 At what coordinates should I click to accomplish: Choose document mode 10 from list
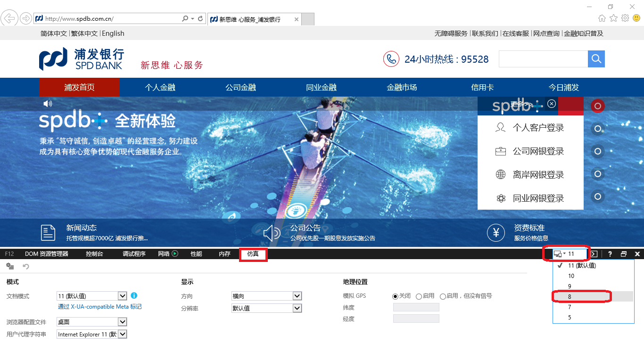(x=593, y=276)
